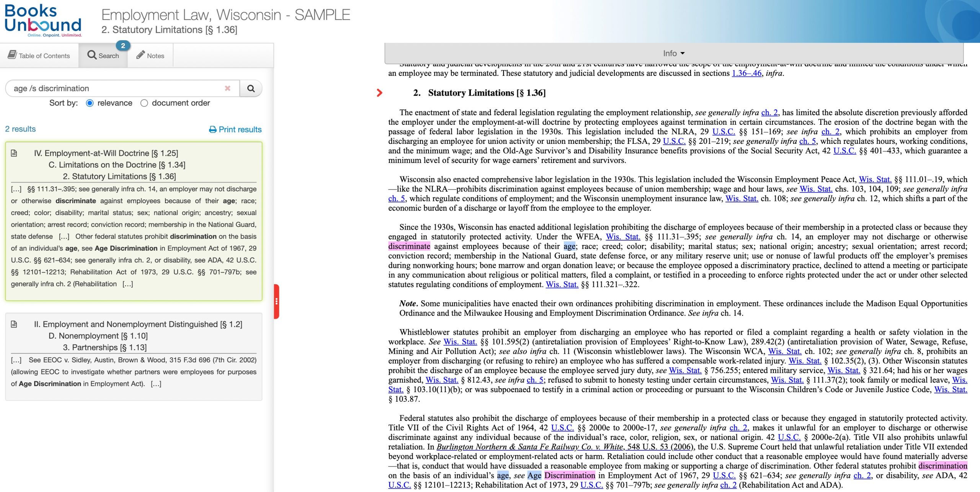Open the Burlington Northern v. White case link

(564, 446)
